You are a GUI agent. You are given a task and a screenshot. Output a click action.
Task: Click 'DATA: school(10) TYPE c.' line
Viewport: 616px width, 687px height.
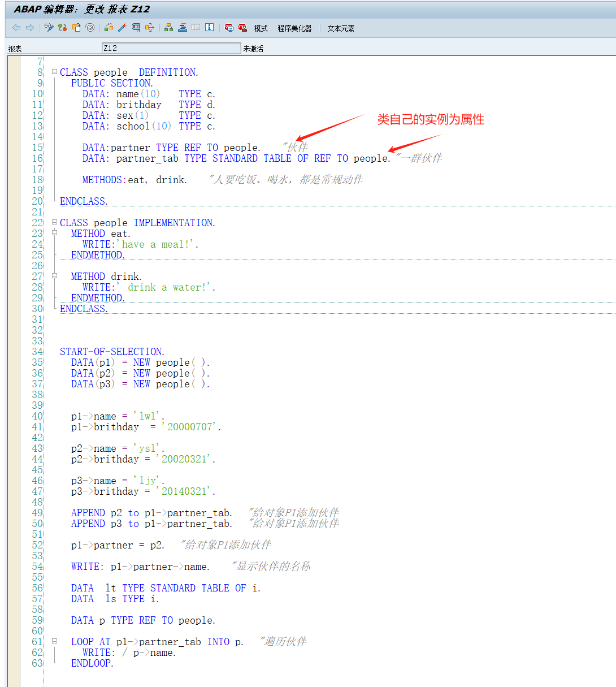point(149,126)
